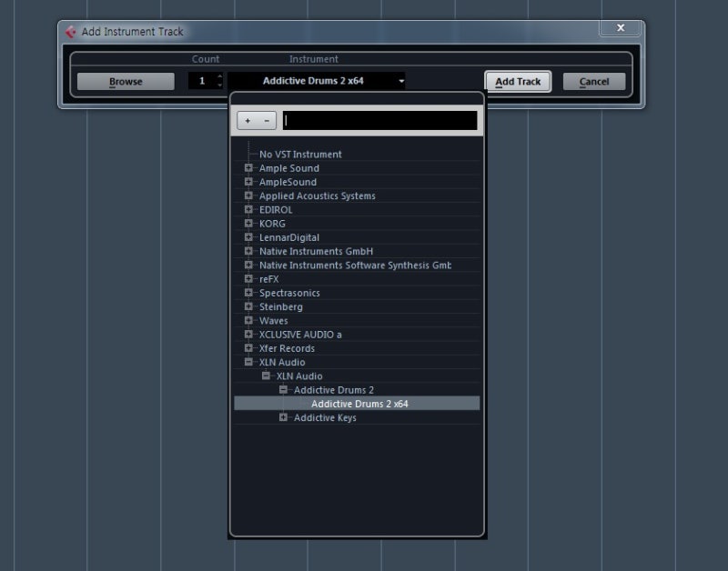Select No VST Instrument
728x571 pixels.
[x=300, y=154]
